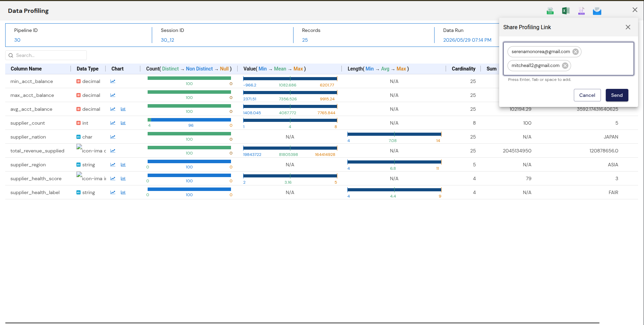This screenshot has width=644, height=325.
Task: Download the profiling report as Excel
Action: pos(566,11)
